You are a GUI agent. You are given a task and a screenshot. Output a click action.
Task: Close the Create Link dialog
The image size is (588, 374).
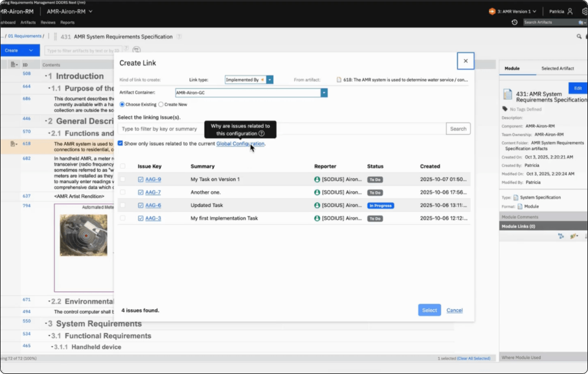click(x=466, y=61)
